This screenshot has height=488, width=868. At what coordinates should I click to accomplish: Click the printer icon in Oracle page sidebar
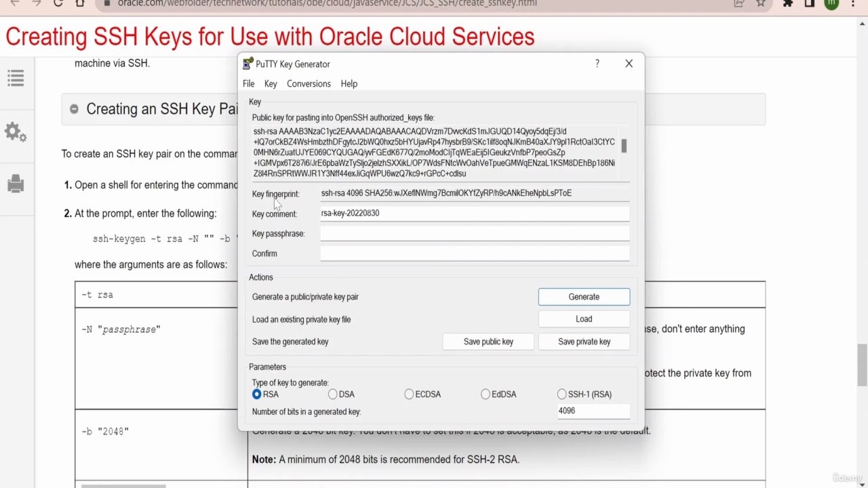point(16,184)
